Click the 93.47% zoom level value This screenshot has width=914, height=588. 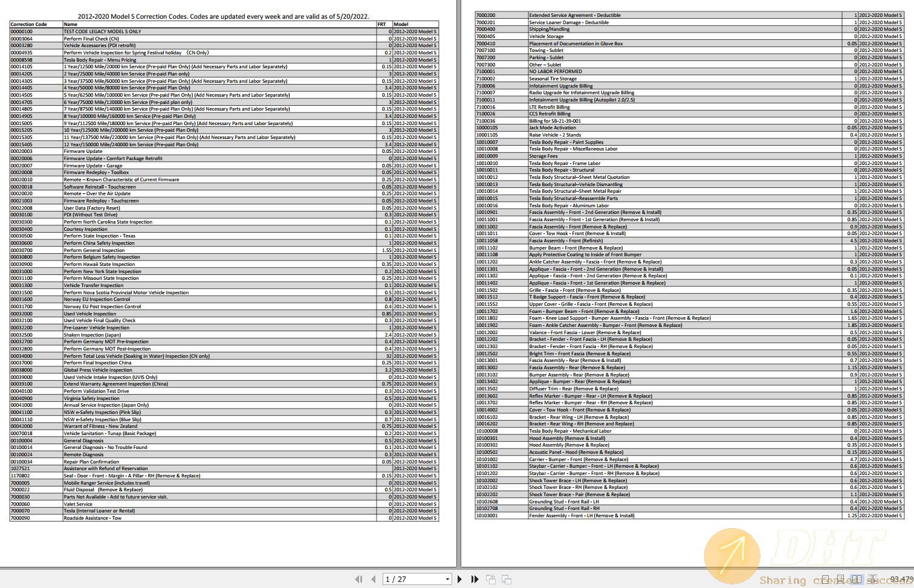(901, 579)
